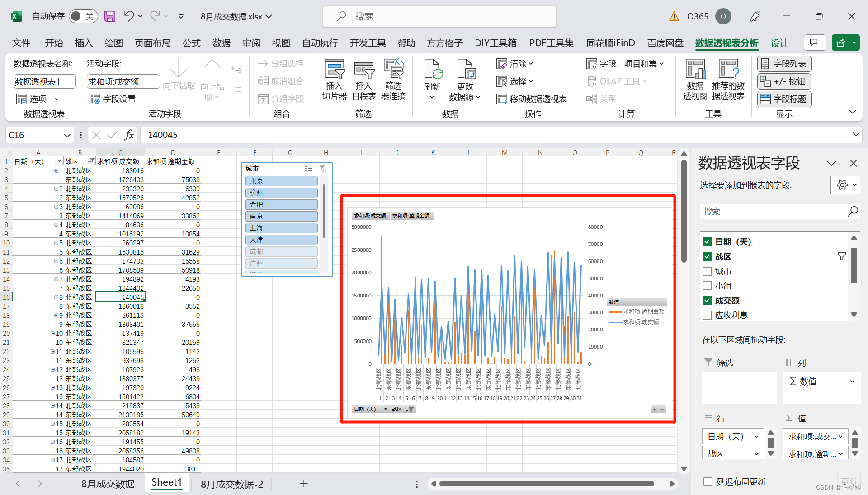
Task: Click the add new sheet plus icon
Action: 304,484
